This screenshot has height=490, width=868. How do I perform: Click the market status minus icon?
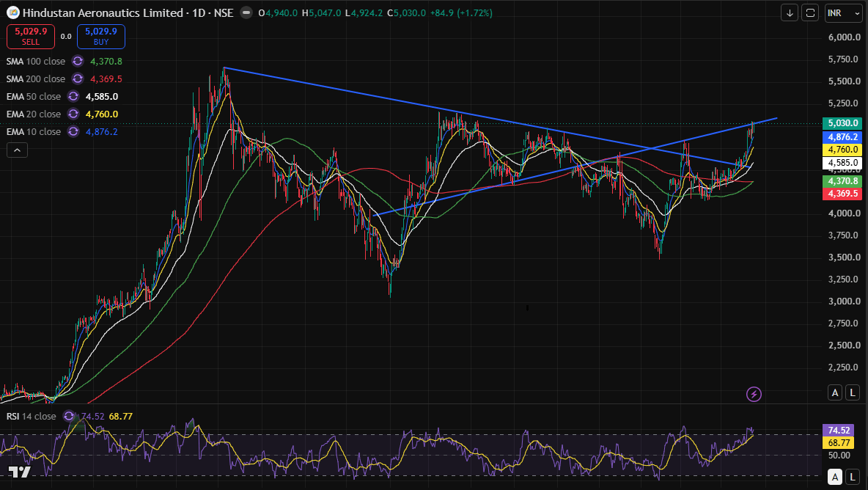[x=246, y=12]
